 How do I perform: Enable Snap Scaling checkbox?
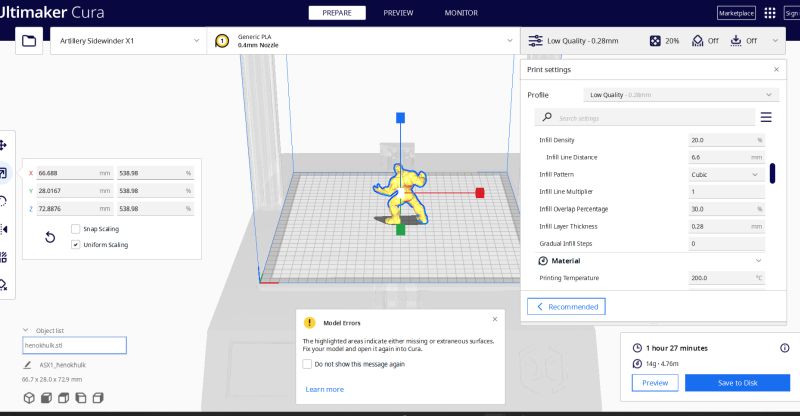tap(76, 229)
